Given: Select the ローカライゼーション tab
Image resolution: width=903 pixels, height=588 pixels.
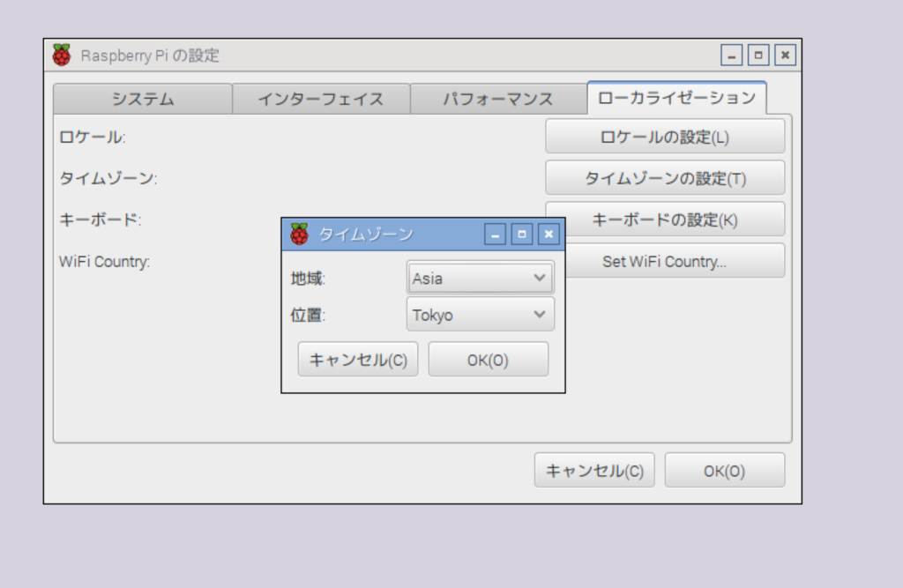Looking at the screenshot, I should [676, 98].
